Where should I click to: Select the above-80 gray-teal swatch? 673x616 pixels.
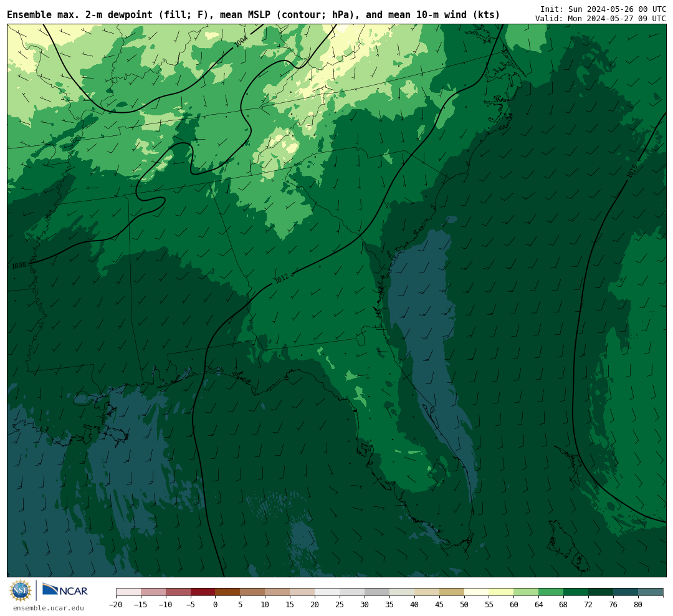651,592
